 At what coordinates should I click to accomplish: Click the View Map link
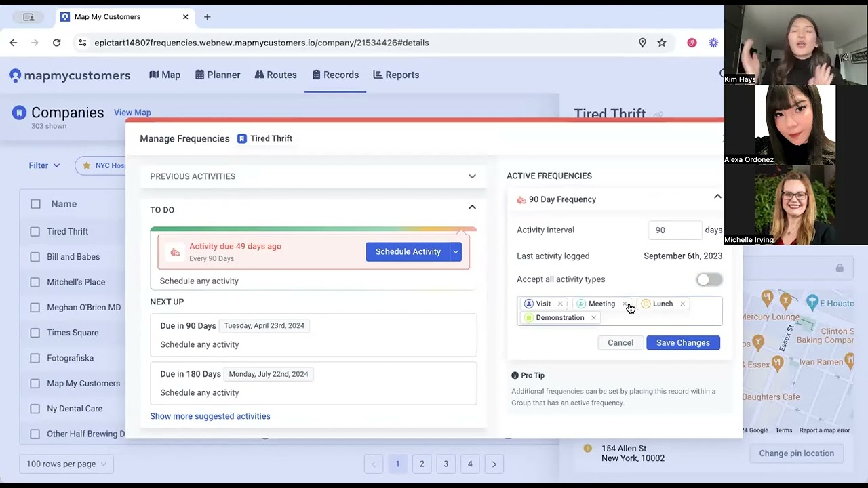pos(132,113)
